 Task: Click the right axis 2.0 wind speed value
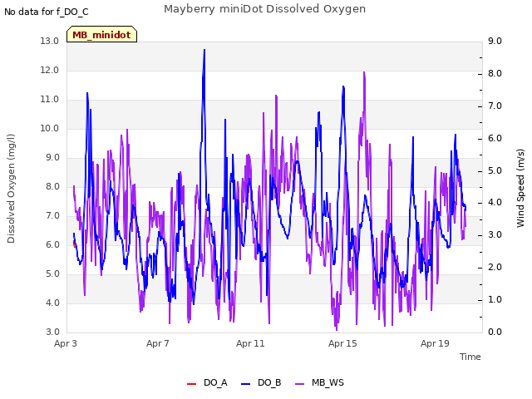pos(495,268)
